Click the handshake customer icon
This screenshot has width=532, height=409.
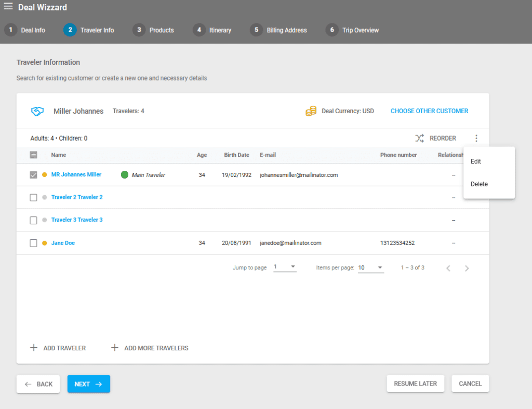[37, 111]
